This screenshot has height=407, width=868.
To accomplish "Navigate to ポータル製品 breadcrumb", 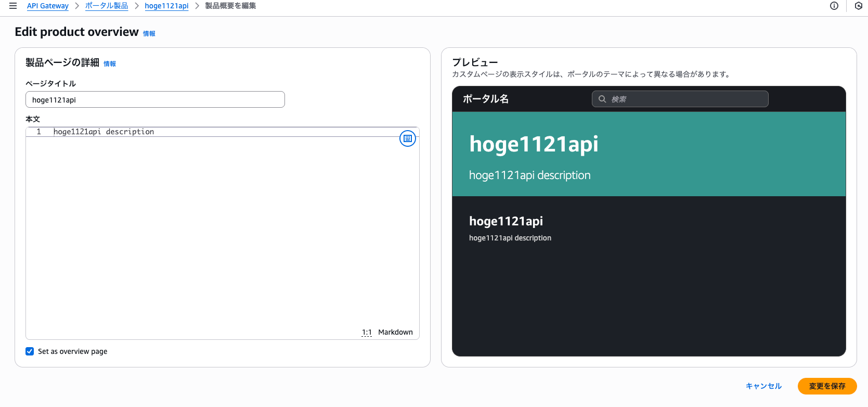I will tap(107, 6).
